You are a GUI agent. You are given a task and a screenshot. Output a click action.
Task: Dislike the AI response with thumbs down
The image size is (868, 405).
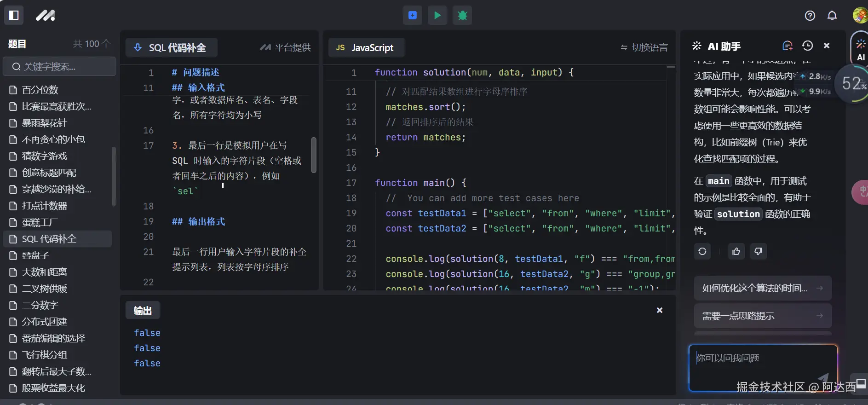758,251
